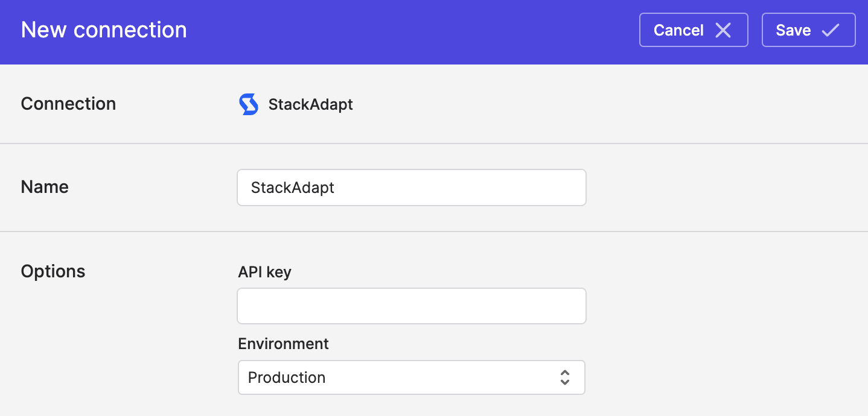Viewport: 868px width, 416px height.
Task: Click the "Connection" section label
Action: 68,104
